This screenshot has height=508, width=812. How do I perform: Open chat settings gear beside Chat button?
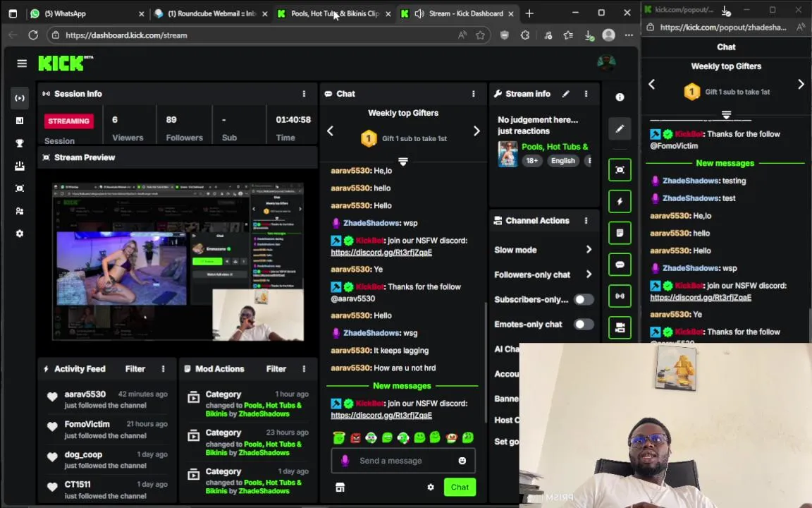(x=431, y=488)
